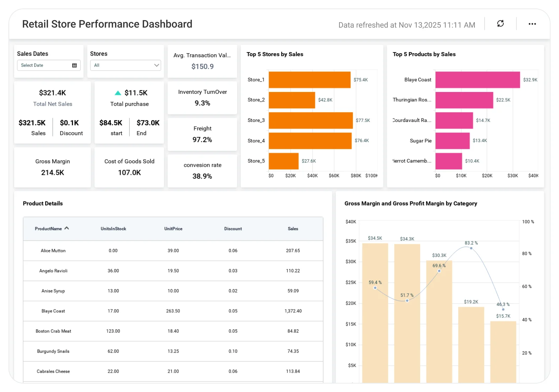Click the Sales column header

coord(293,229)
